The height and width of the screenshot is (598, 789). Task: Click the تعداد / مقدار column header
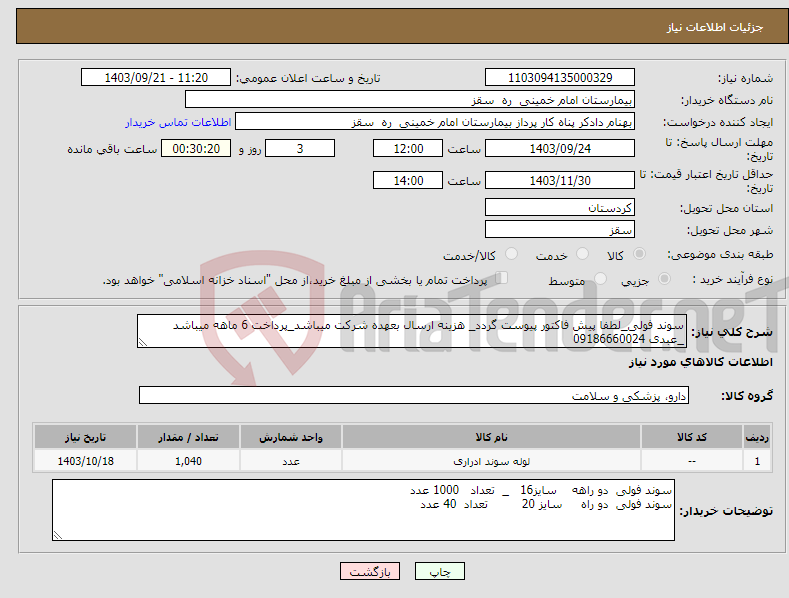pyautogui.click(x=188, y=437)
